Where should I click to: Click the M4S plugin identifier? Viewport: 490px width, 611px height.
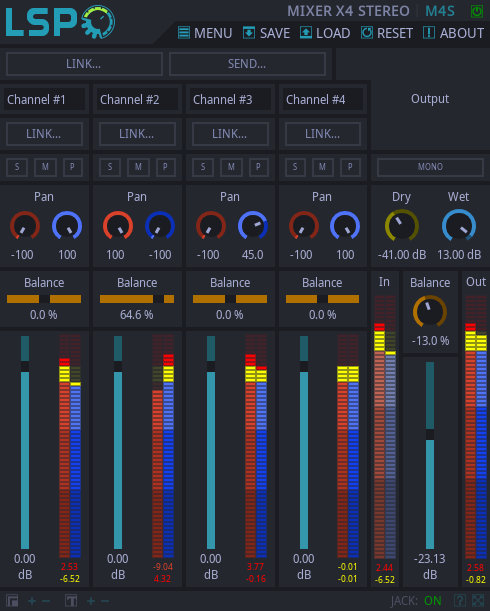click(x=440, y=11)
